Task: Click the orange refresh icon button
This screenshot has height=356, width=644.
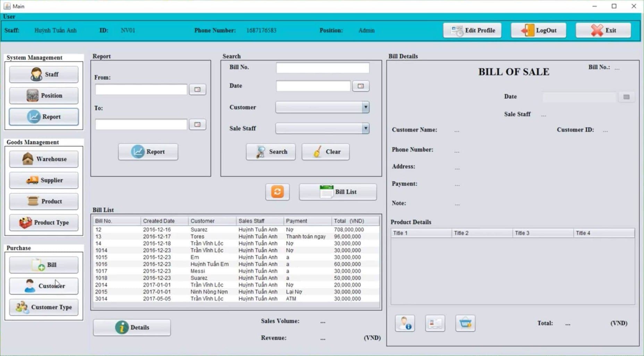Action: click(x=277, y=192)
